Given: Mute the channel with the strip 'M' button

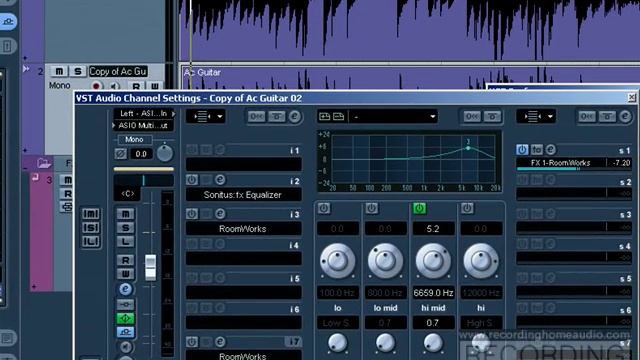Looking at the screenshot, I should [126, 214].
